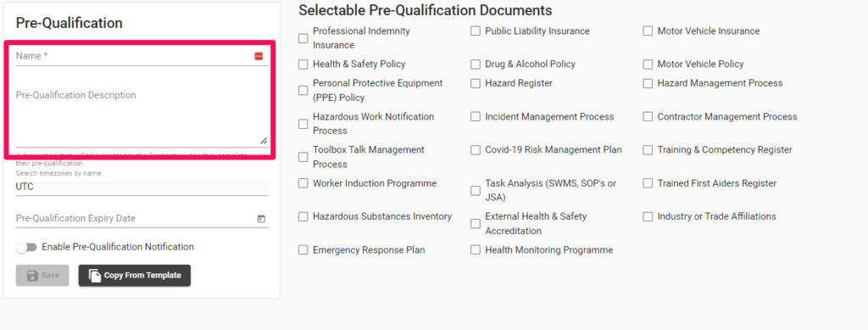
Task: Click the Save floppy disk icon
Action: [x=32, y=275]
